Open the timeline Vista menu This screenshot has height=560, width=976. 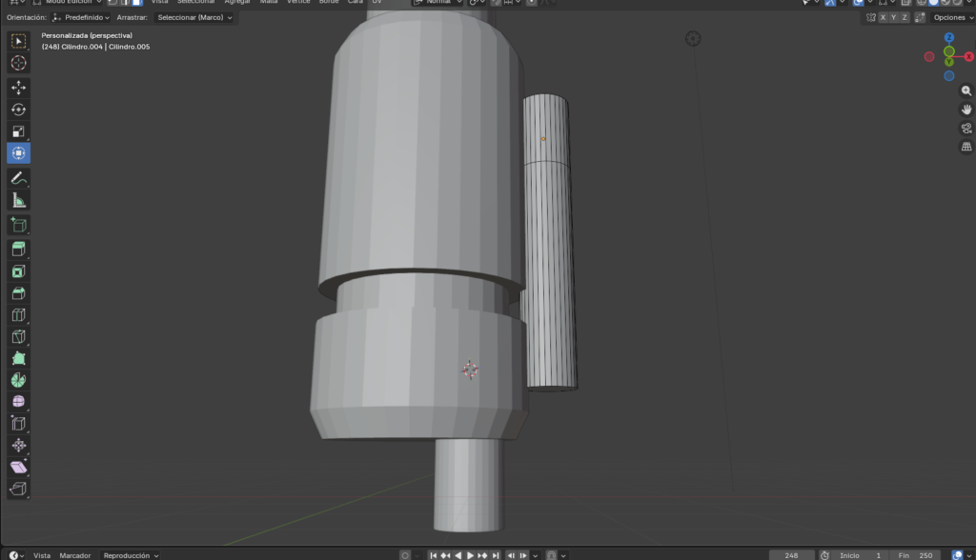(x=42, y=555)
